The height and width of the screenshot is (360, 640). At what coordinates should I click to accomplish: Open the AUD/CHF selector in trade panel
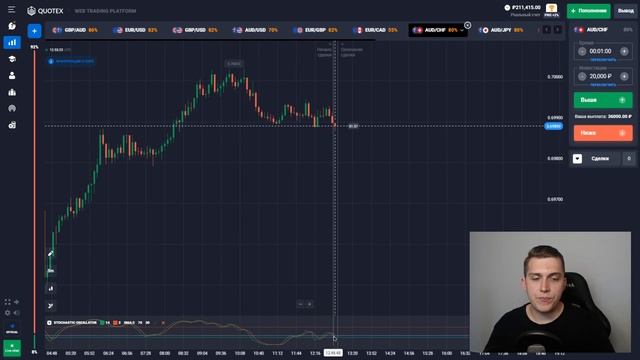pyautogui.click(x=603, y=30)
